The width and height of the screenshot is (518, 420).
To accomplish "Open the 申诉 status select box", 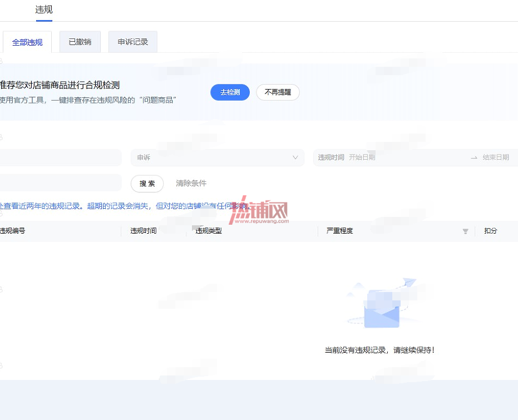I will pos(218,157).
